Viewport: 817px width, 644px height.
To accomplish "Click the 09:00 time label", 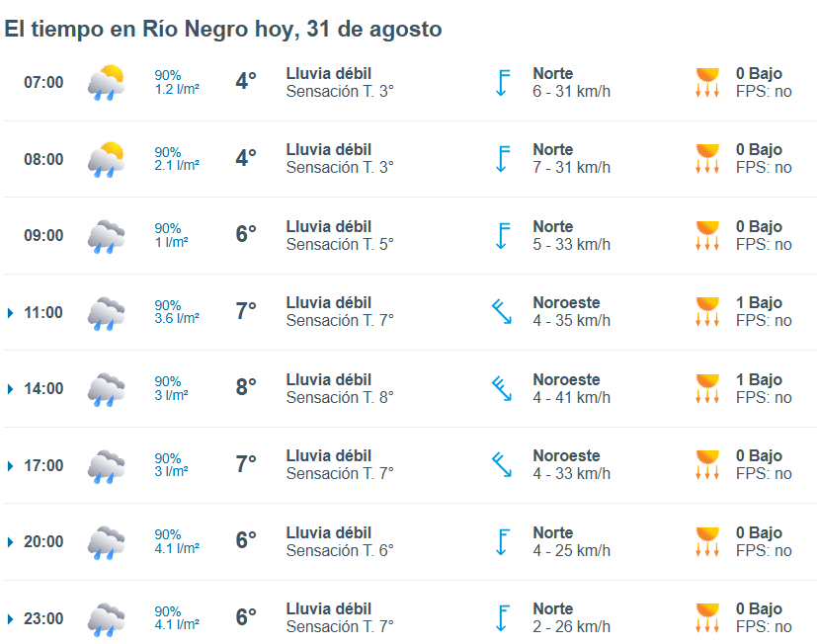I will 43,235.
